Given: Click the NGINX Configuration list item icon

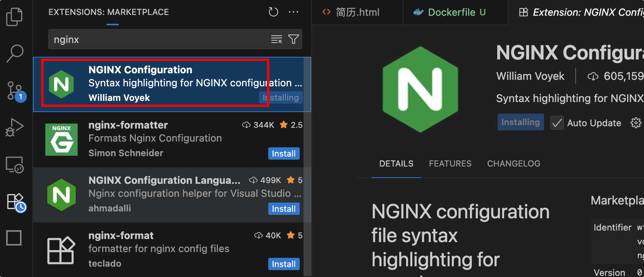Looking at the screenshot, I should pos(61,84).
